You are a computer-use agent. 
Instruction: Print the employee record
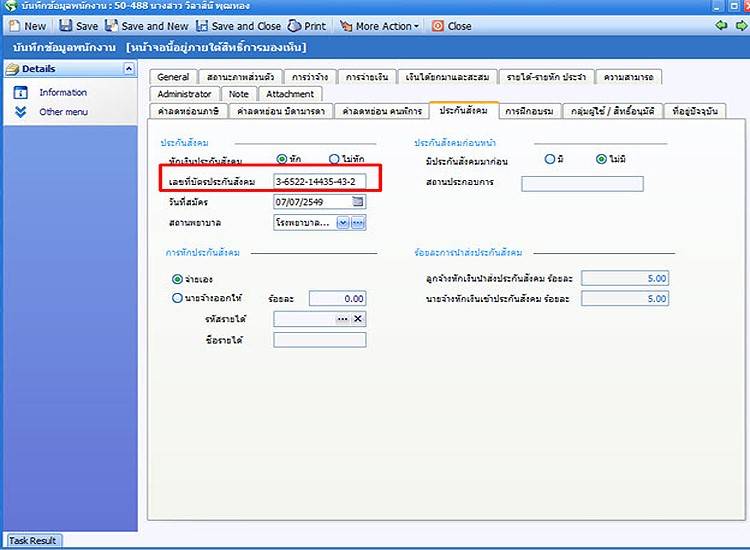307,26
